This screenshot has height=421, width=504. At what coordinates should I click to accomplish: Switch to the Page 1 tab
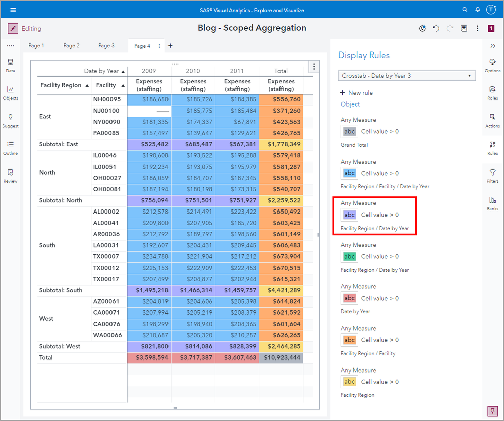click(x=36, y=46)
